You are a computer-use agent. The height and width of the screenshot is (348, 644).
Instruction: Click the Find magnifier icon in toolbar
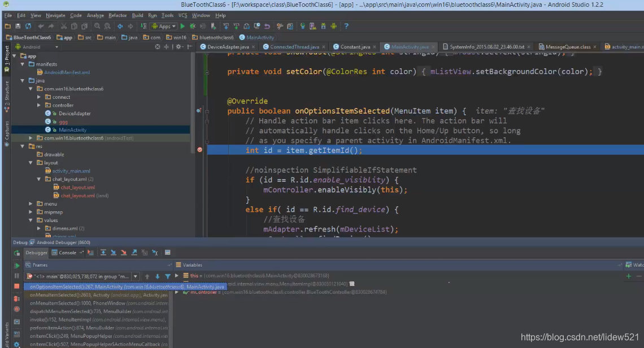pos(97,27)
